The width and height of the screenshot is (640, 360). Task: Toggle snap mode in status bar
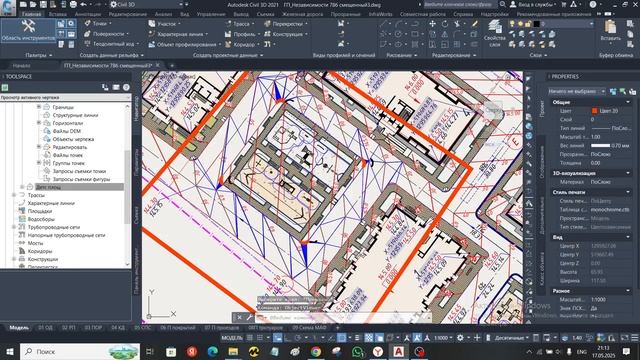(x=260, y=338)
